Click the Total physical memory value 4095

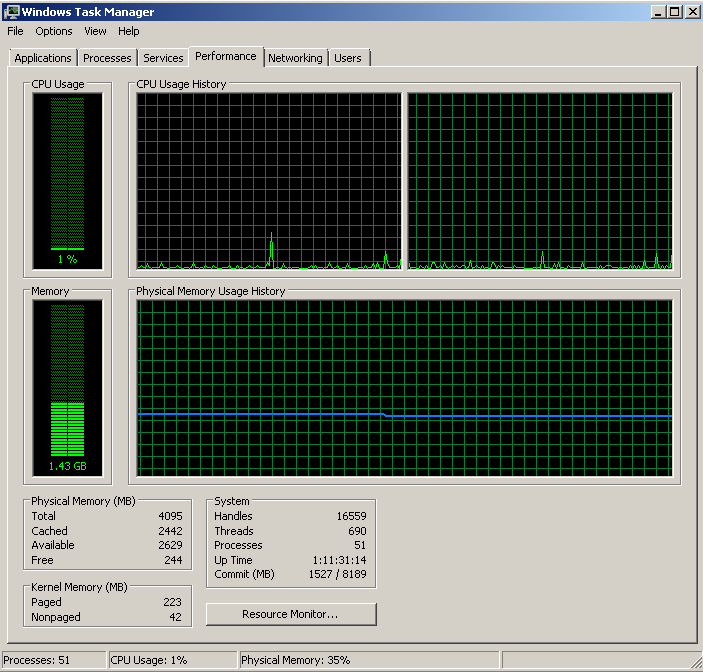tap(170, 516)
